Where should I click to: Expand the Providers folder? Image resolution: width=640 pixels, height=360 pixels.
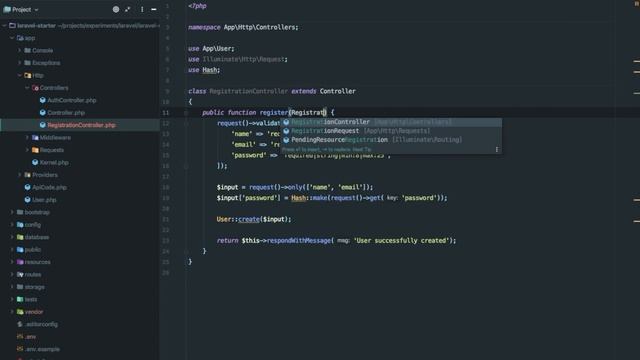[x=20, y=175]
